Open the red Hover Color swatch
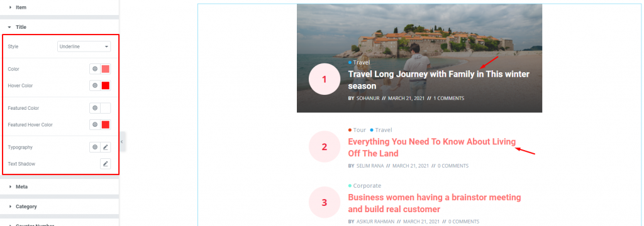Viewport: 644px width, 226px height. pos(106,85)
